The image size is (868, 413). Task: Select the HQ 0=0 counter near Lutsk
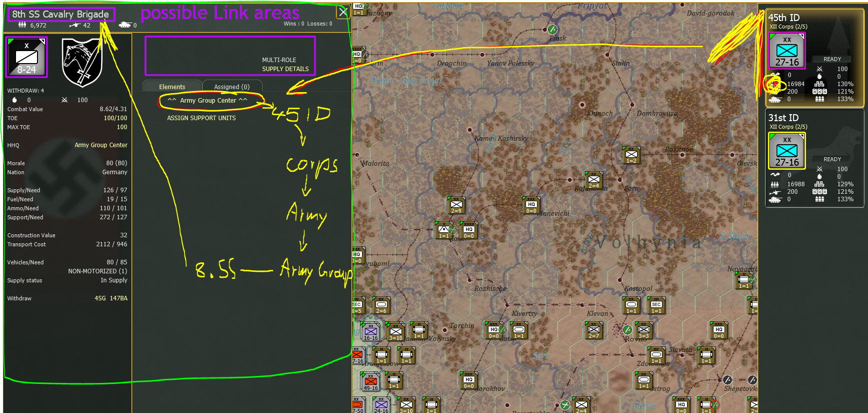click(494, 330)
